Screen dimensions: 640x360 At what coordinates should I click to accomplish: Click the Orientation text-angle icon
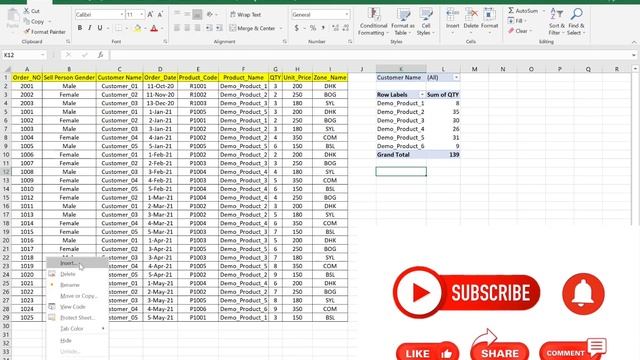coord(210,14)
